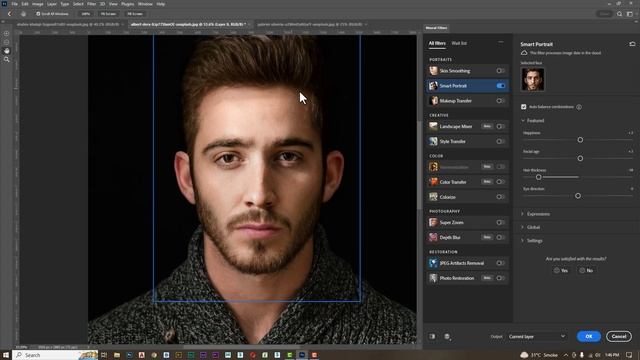Uncheck Auto balance combinations checkbox
This screenshot has width=640, height=360.
[524, 107]
